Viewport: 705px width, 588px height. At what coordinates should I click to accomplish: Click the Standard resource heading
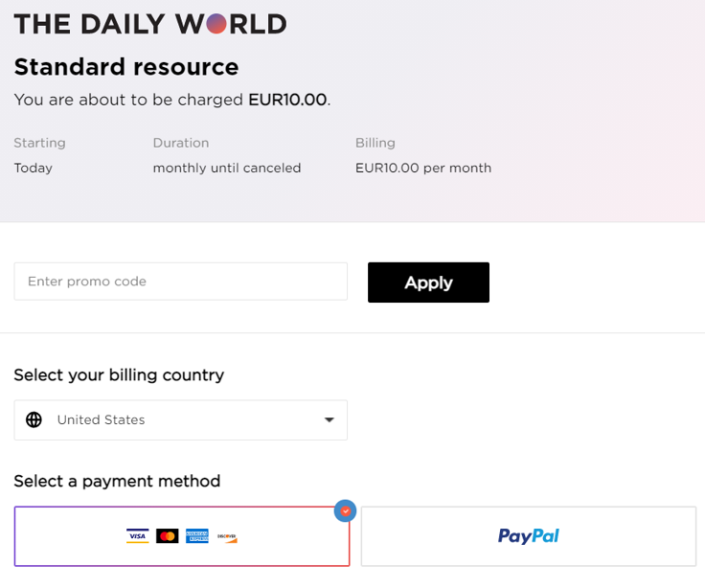click(126, 67)
